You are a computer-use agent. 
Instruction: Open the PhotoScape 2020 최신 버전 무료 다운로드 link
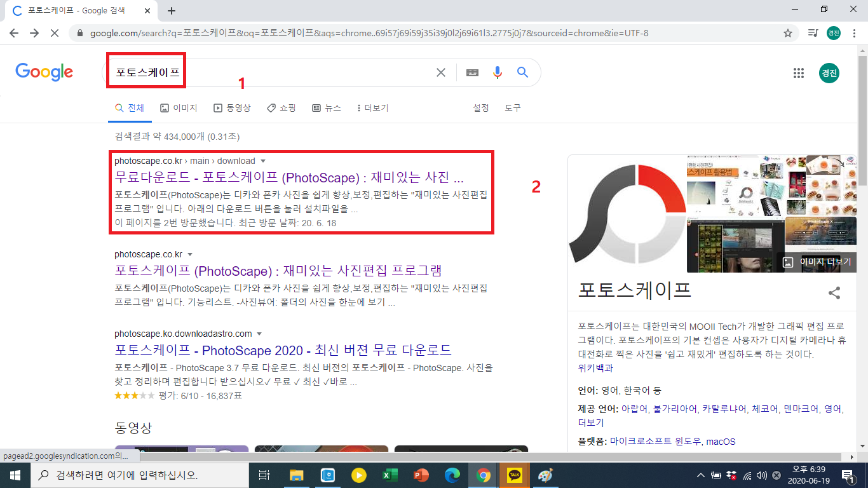click(x=283, y=349)
